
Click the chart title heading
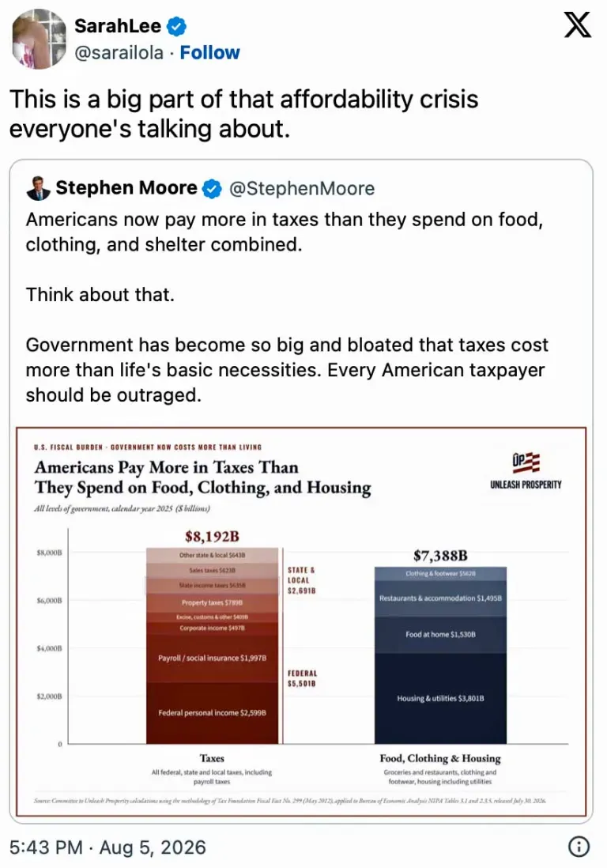(x=202, y=477)
